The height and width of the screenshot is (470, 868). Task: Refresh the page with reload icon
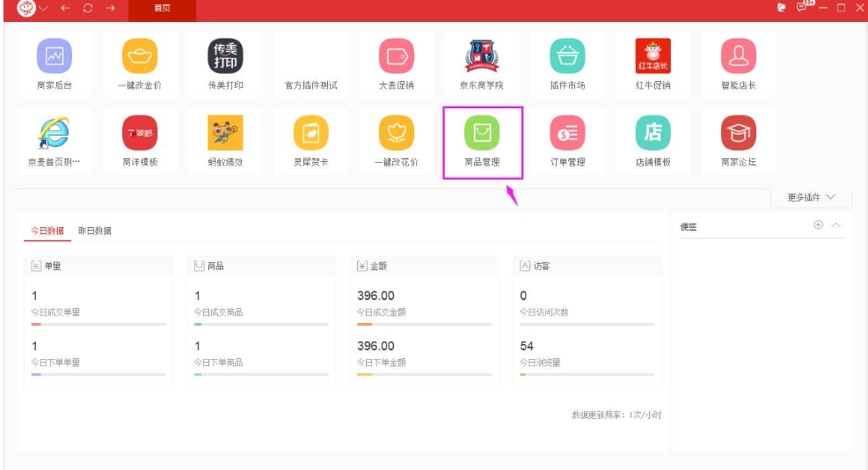click(x=88, y=8)
